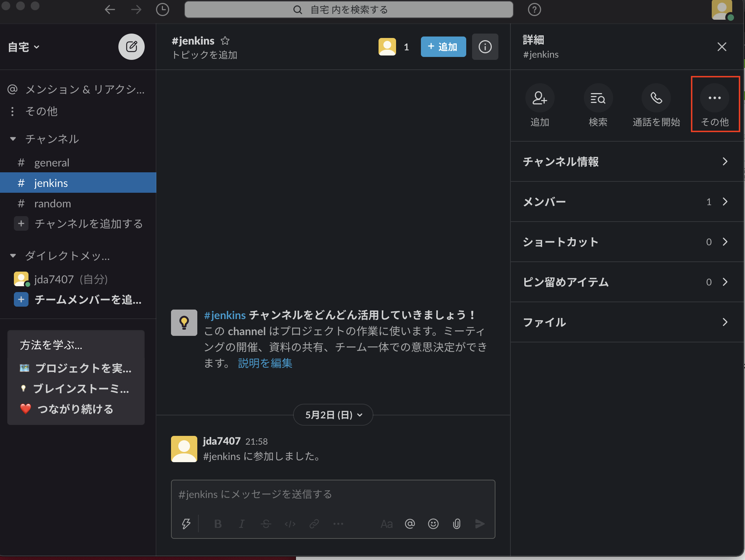Open the 自宅 workspace dropdown
The image size is (745, 560).
coord(23,47)
